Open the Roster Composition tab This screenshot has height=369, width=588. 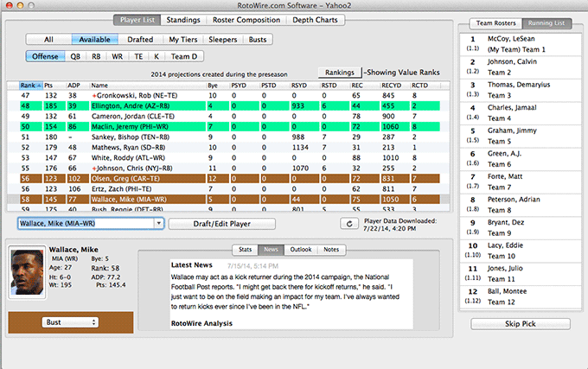(246, 20)
